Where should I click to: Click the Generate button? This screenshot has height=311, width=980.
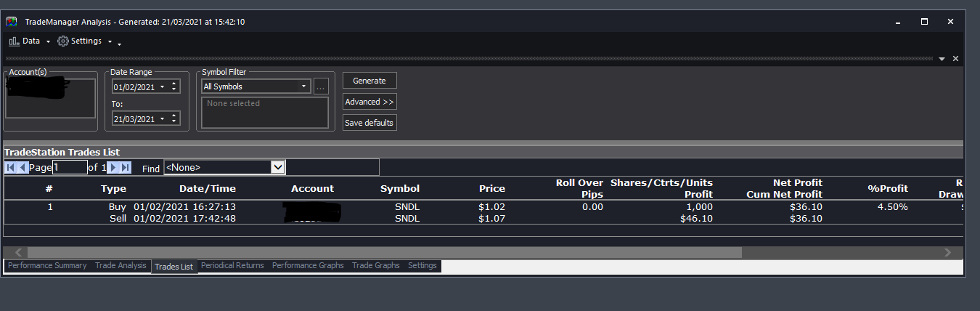[369, 81]
